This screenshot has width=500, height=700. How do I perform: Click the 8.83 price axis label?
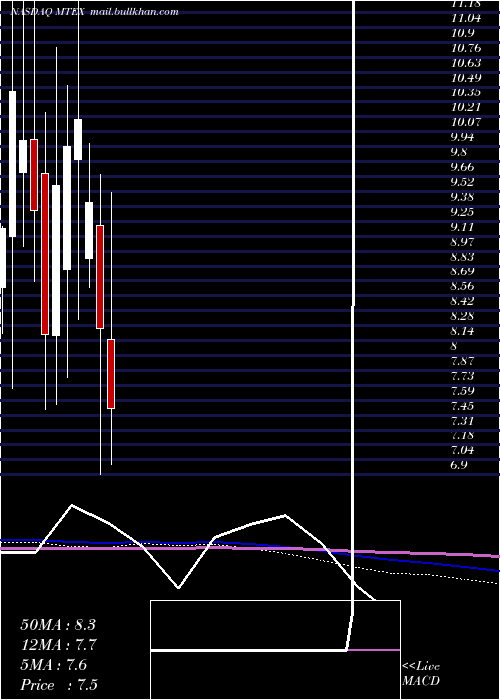coord(462,257)
